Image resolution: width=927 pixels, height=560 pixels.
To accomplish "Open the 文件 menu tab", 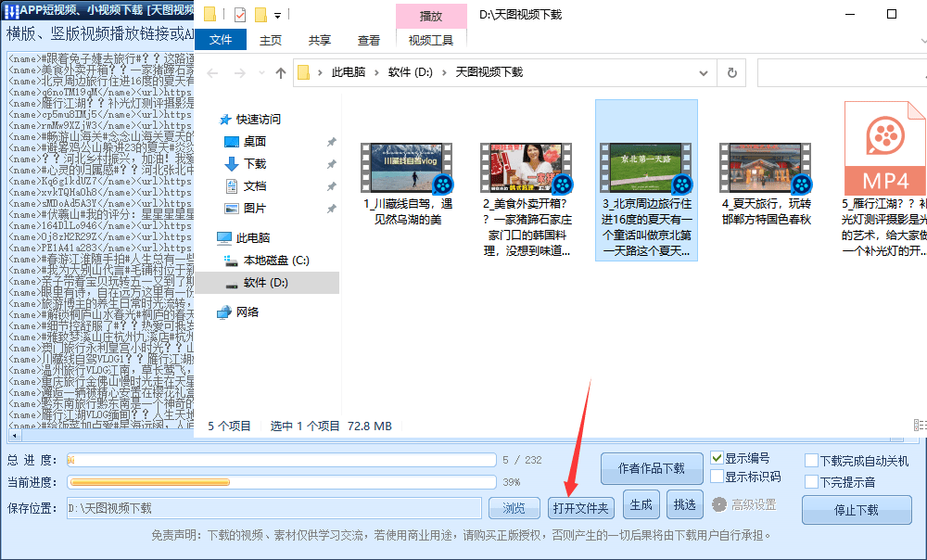I will 221,40.
